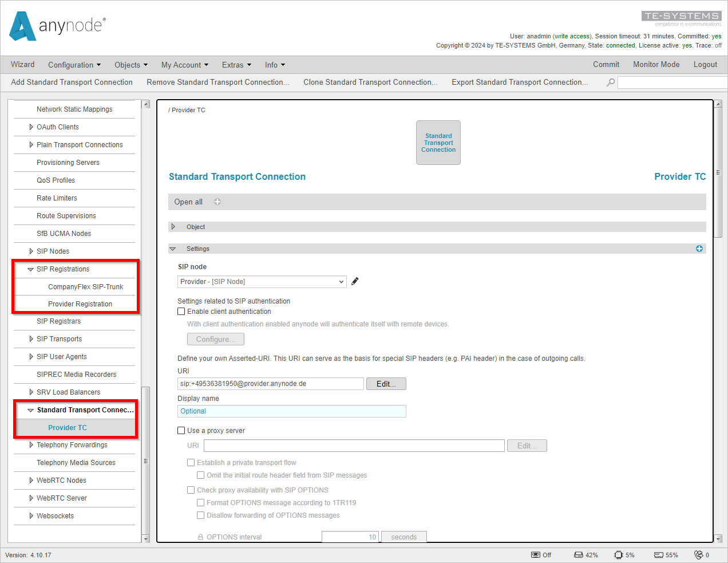The image size is (728, 563).
Task: Collapse the SIP Registrations tree
Action: 30,269
